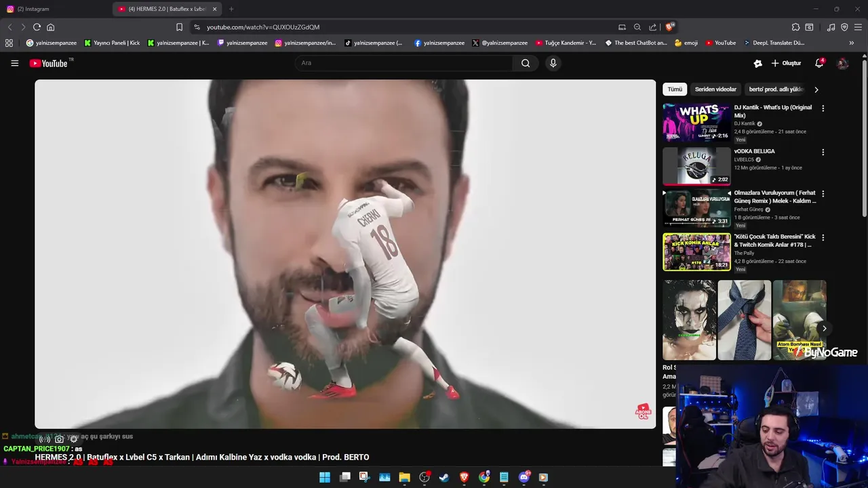Viewport: 868px width, 488px height.
Task: Select the 'berto prod. adlı yükle...' chip
Action: (774, 89)
